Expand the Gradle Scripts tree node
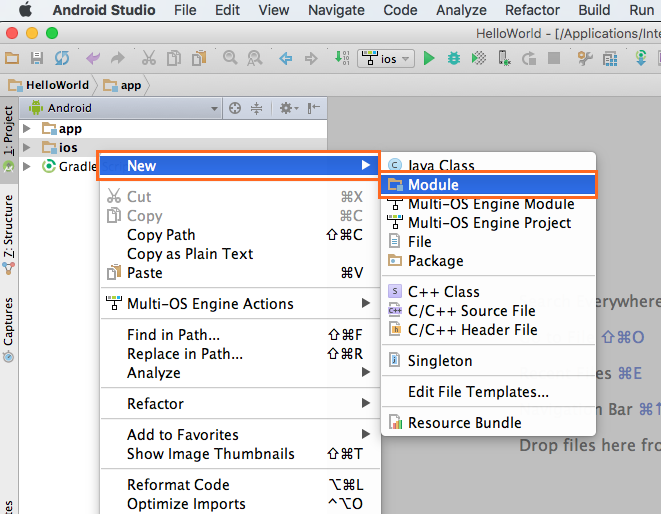The width and height of the screenshot is (661, 514). [x=27, y=166]
